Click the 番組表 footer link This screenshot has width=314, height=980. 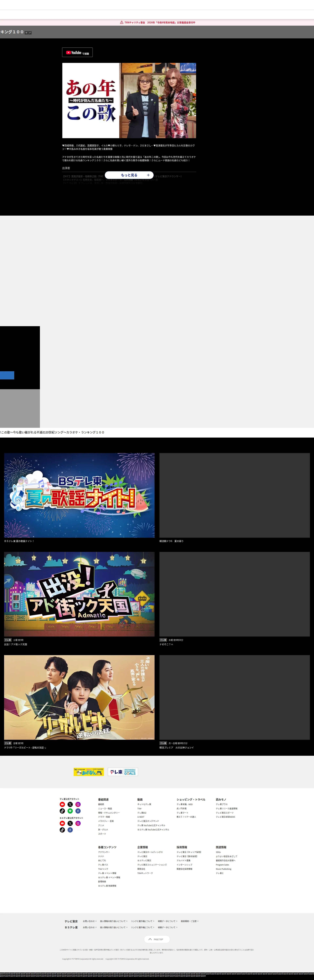tap(101, 804)
